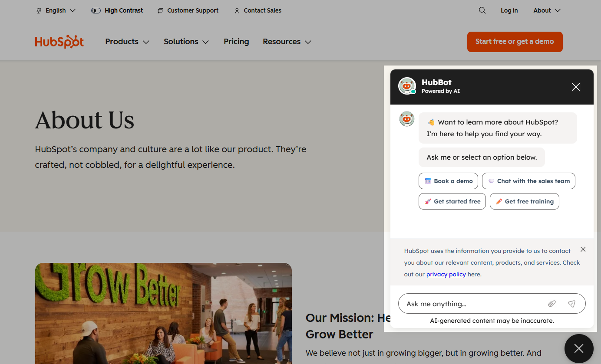Expand the About top menu
Screen dimensions: 601x364
pyautogui.click(x=547, y=10)
